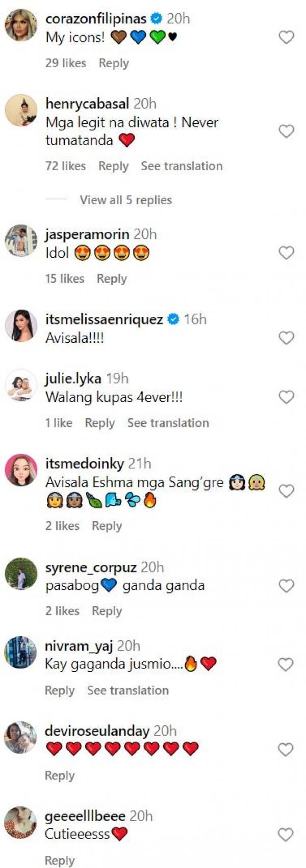The image size is (306, 868).
Task: Like deviroseulanday's red hearts comment
Action: tap(286, 749)
